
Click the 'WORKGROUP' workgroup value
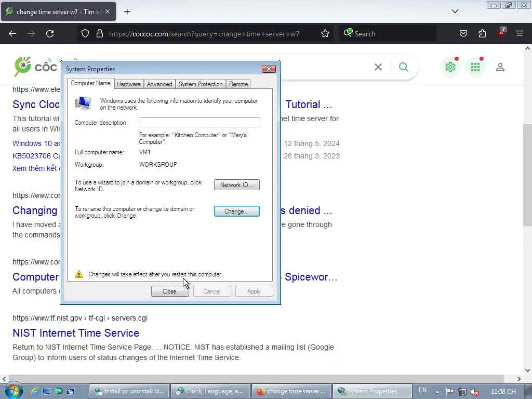(x=158, y=165)
